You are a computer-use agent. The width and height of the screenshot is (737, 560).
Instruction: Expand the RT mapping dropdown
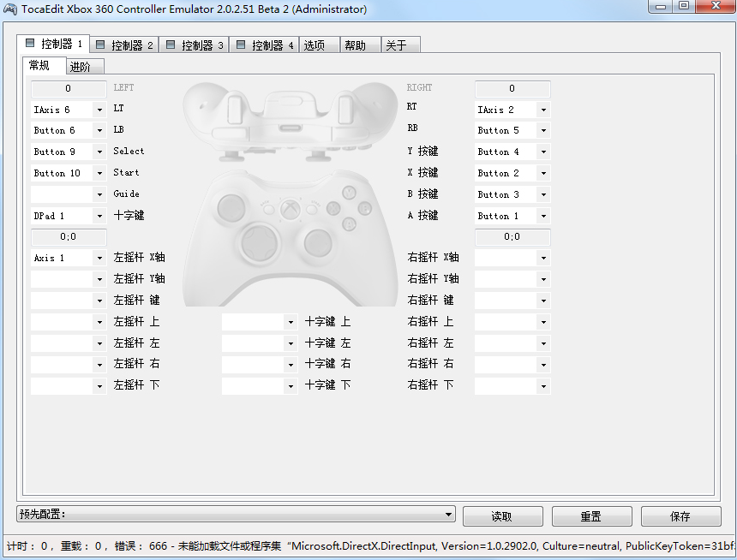click(x=543, y=110)
